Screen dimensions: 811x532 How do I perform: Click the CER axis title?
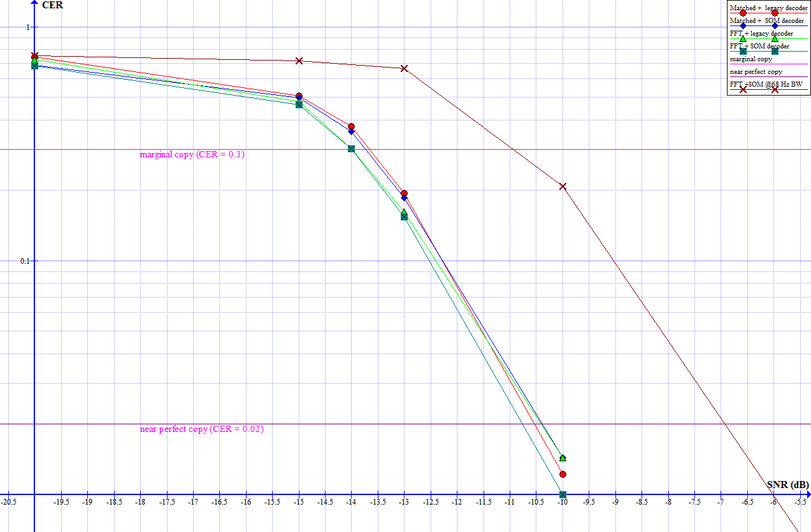point(52,6)
